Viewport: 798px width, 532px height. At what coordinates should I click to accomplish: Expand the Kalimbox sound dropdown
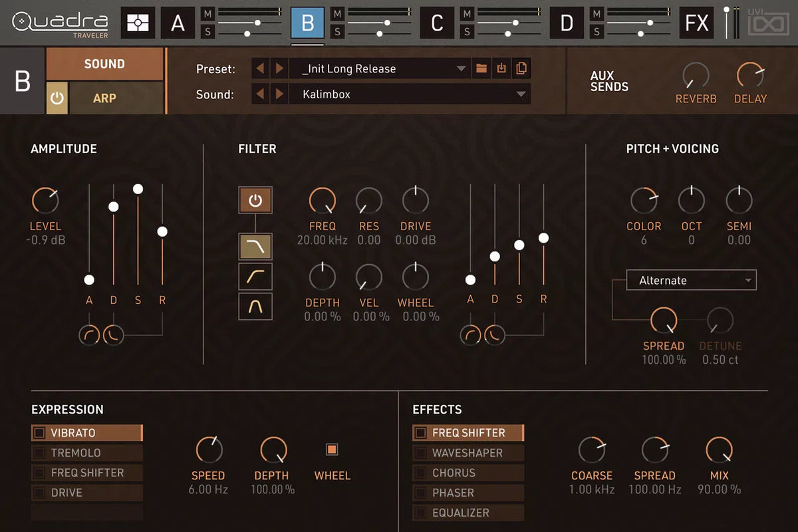click(521, 94)
